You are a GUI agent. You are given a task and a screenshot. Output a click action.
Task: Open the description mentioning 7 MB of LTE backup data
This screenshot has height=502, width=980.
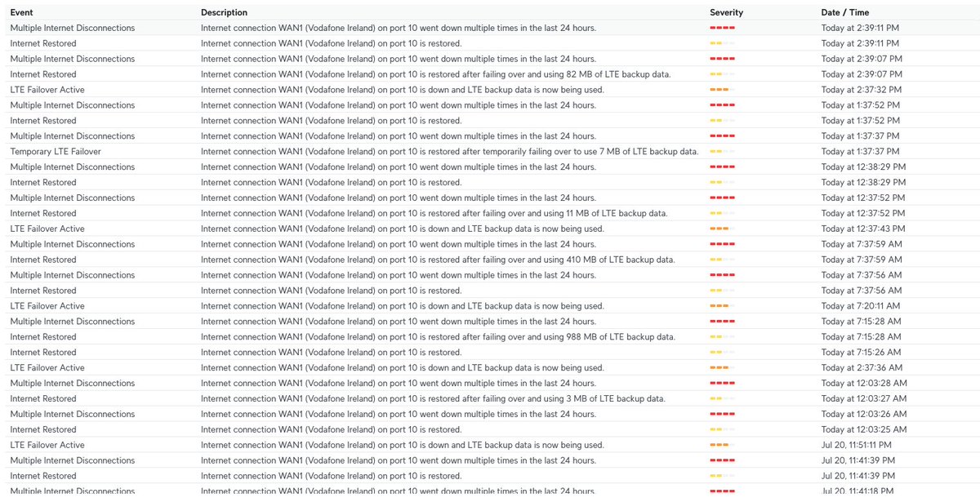click(x=449, y=152)
